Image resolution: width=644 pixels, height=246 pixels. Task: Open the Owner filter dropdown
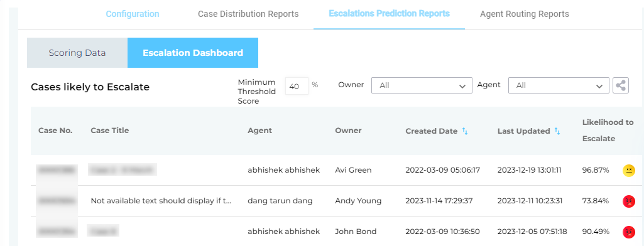click(x=422, y=86)
